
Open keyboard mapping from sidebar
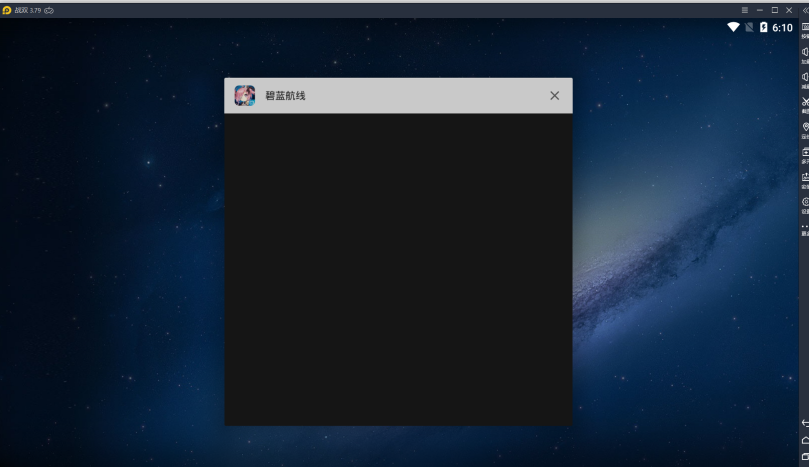click(x=805, y=28)
